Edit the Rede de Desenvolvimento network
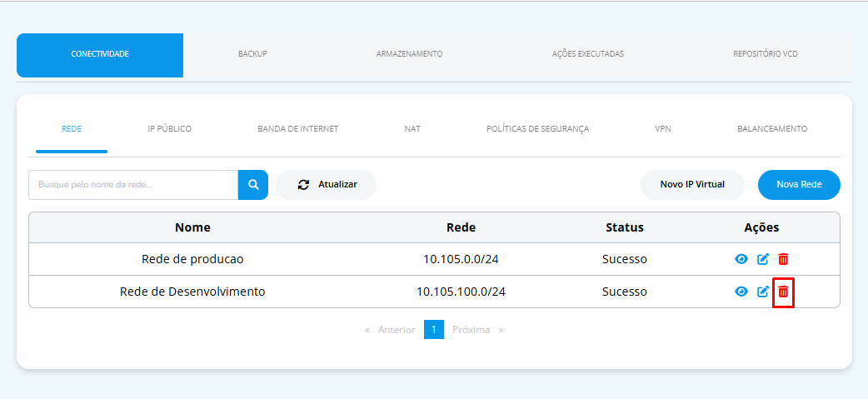 click(x=763, y=292)
